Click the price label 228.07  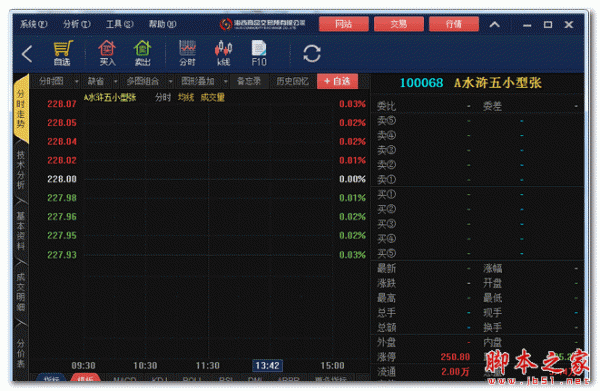click(62, 104)
